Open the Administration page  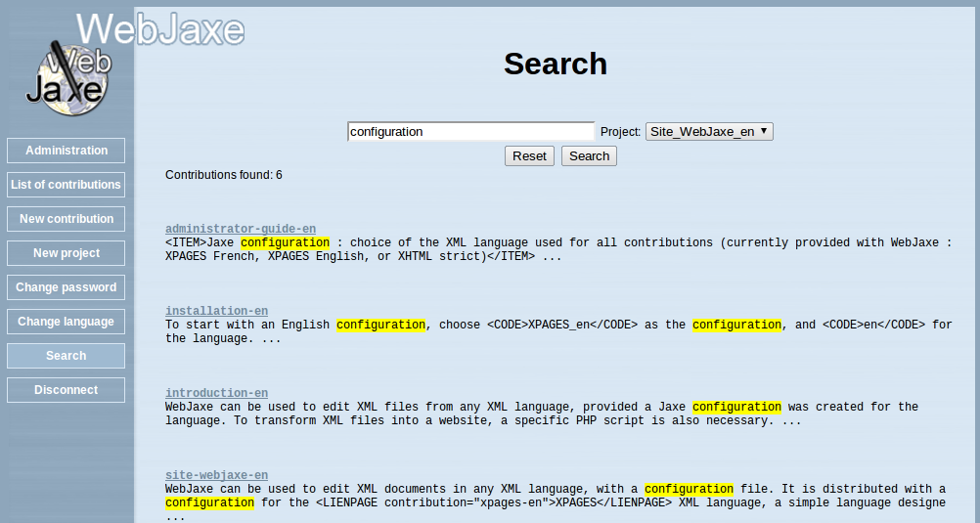(67, 151)
